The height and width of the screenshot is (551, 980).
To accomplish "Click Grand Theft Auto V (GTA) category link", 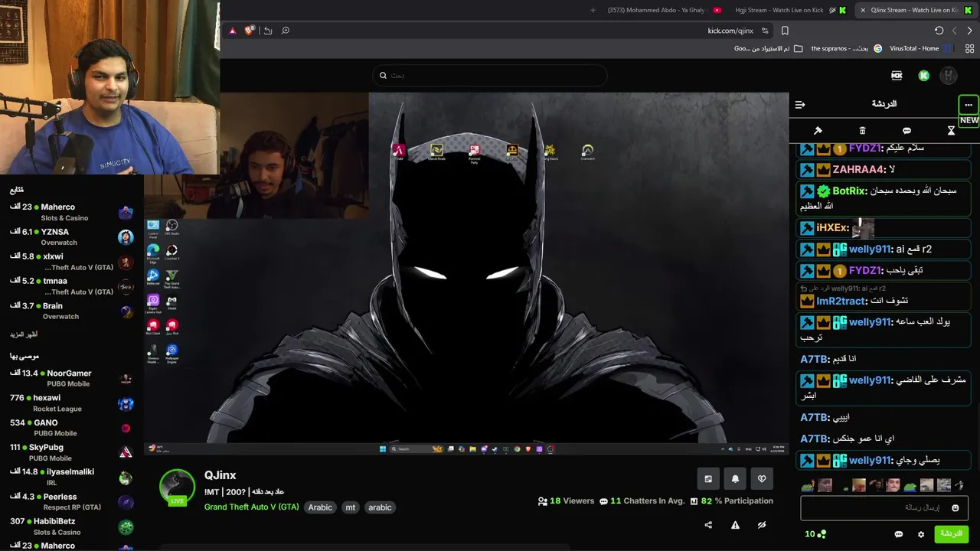I will [252, 507].
